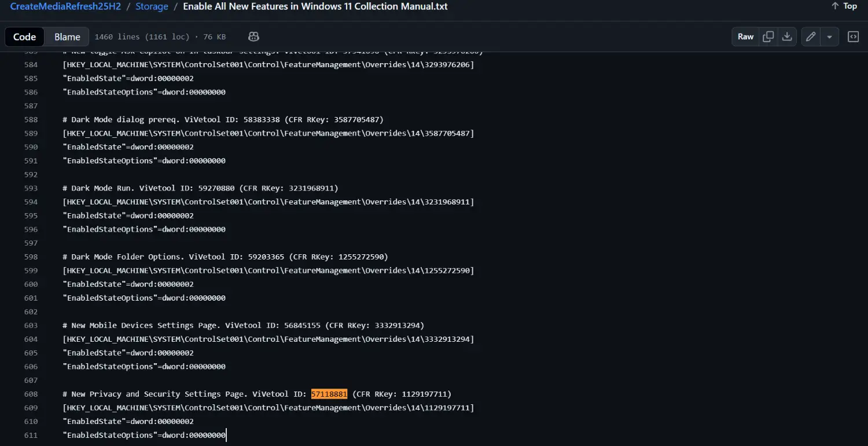The height and width of the screenshot is (446, 868).
Task: Copy raw file contents icon
Action: [768, 36]
